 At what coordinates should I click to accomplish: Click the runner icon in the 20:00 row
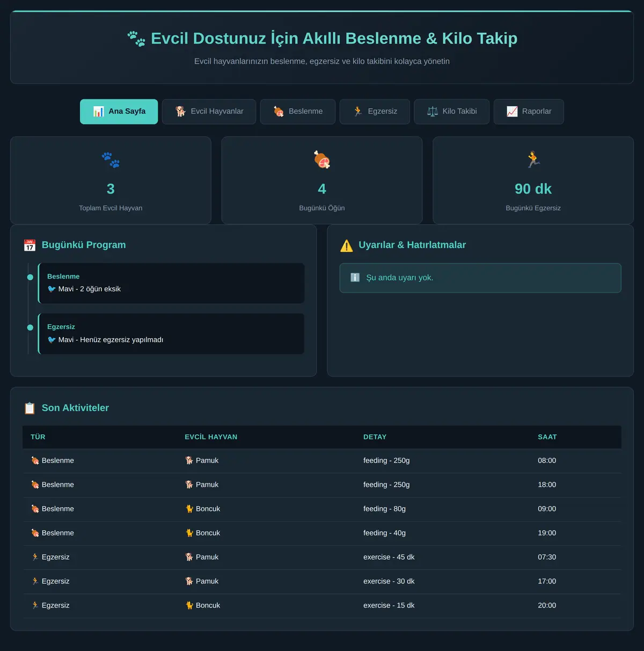click(35, 605)
